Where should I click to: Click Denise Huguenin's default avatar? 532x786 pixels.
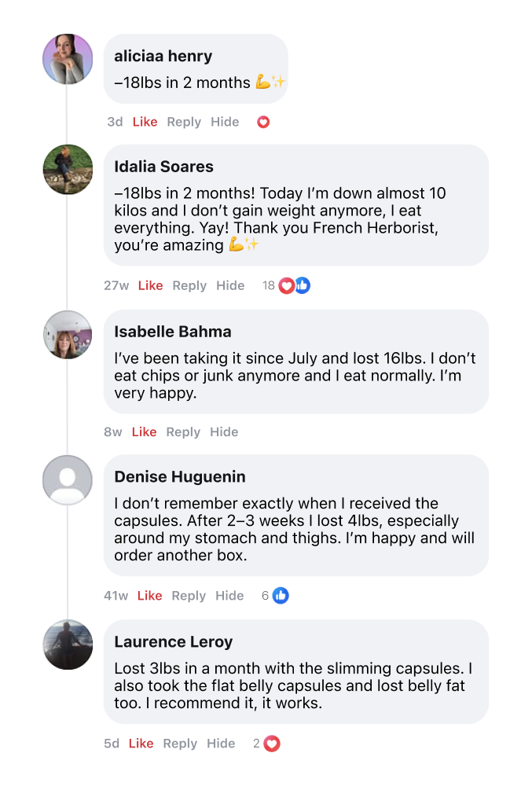(68, 479)
